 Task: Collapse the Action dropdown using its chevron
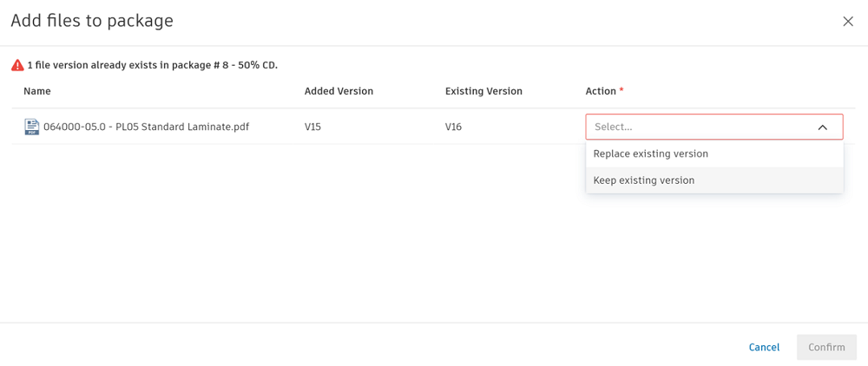tap(823, 127)
